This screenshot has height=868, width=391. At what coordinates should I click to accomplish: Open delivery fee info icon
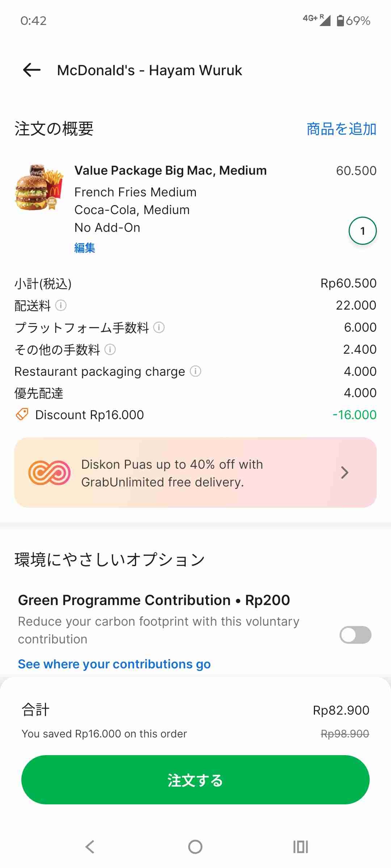click(61, 306)
